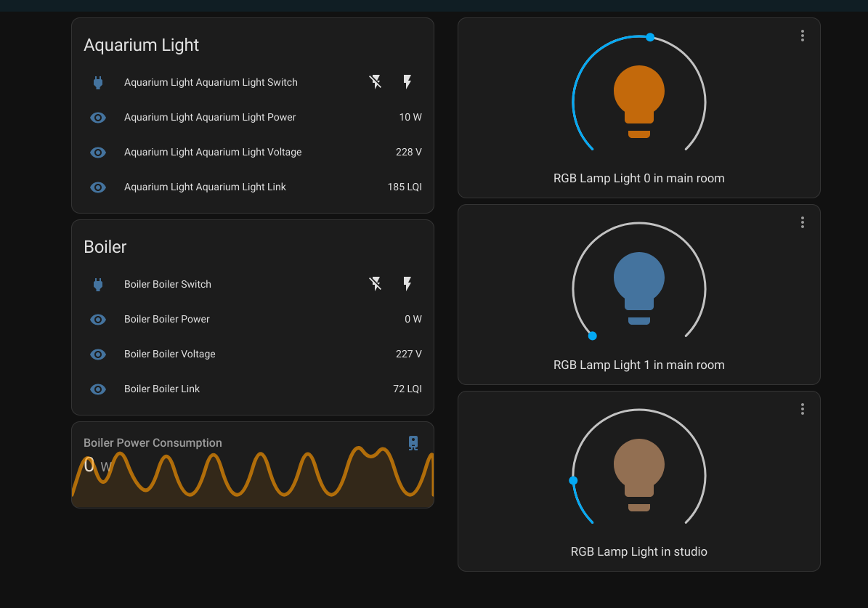The width and height of the screenshot is (868, 608).
Task: Click brightness slider handle of studio light
Action: tap(574, 481)
